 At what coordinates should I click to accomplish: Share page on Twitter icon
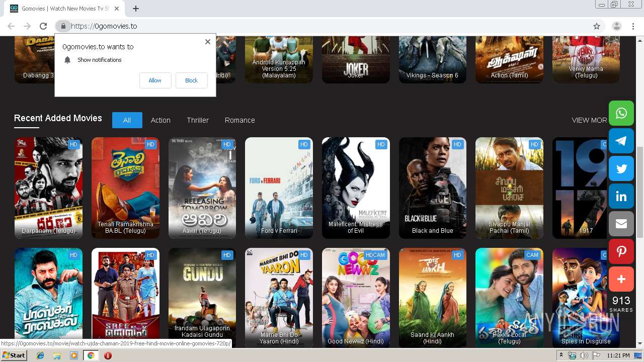pos(621,168)
